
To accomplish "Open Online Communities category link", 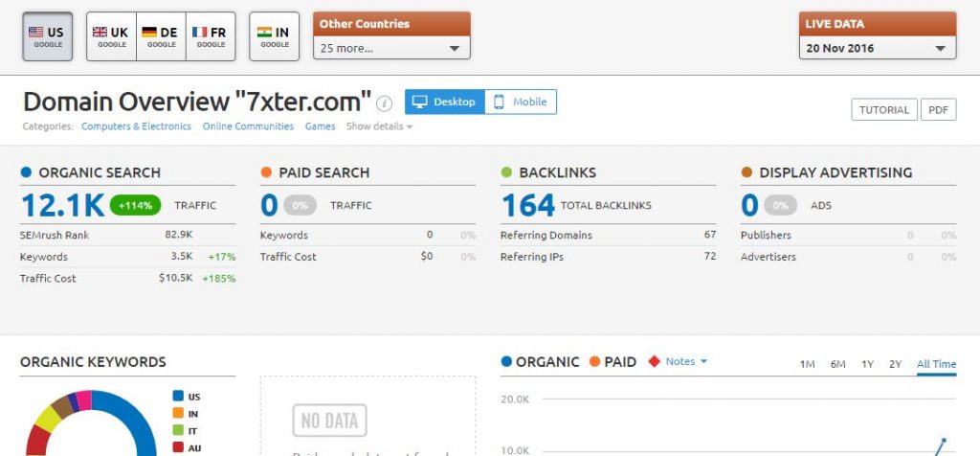I will click(x=248, y=126).
